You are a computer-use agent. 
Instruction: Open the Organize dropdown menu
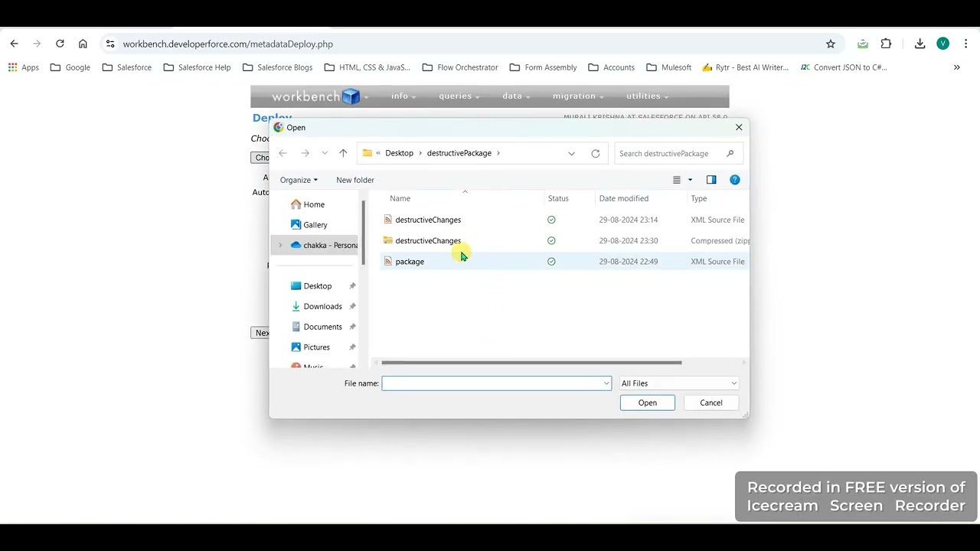coord(299,180)
